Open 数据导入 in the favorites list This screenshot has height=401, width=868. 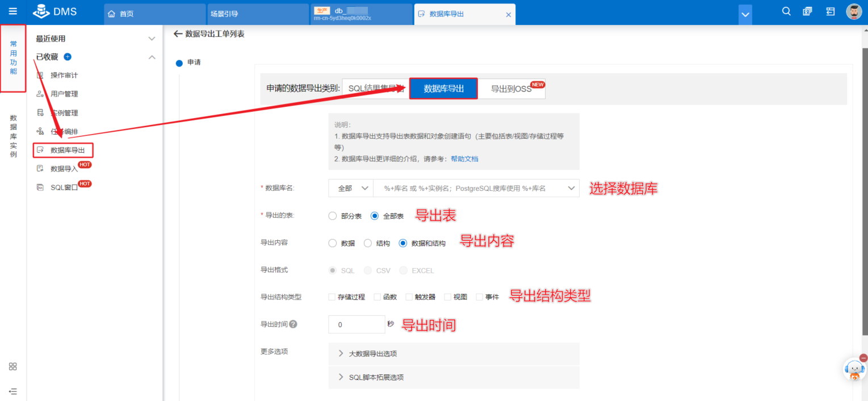click(x=64, y=169)
